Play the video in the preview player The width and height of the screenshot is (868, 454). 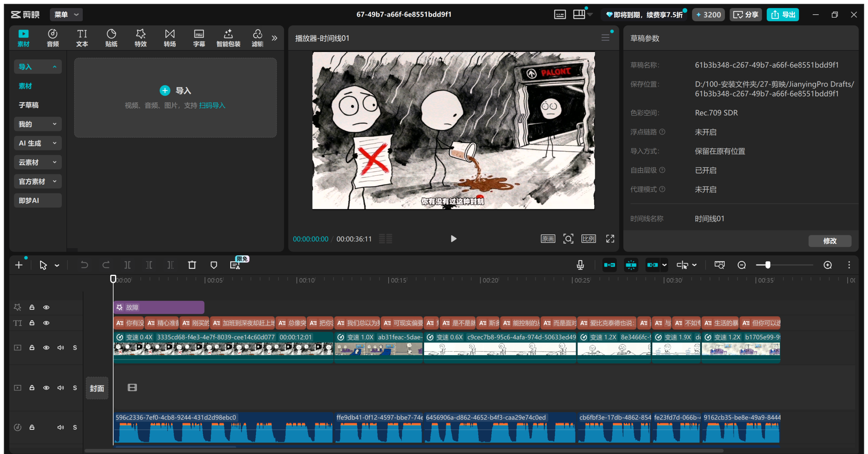coord(453,239)
